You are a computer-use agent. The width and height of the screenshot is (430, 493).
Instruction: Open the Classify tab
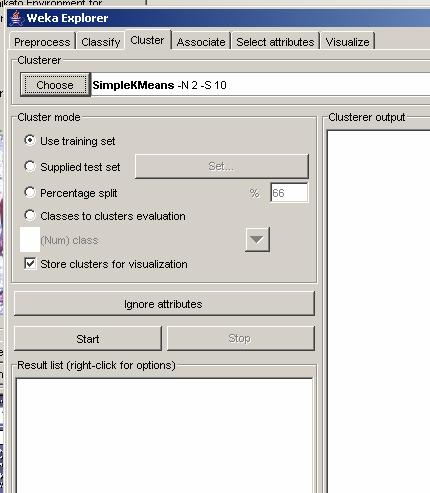pos(101,42)
